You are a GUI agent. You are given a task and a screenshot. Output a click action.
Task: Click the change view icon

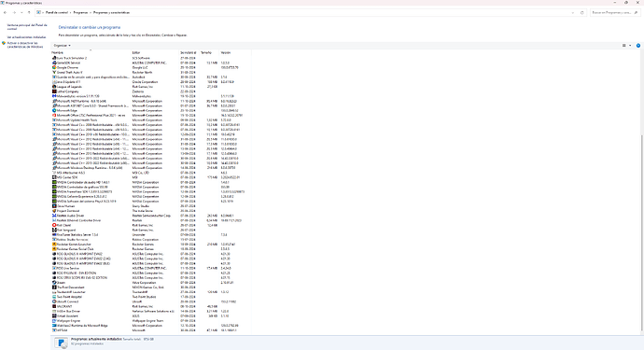click(623, 46)
